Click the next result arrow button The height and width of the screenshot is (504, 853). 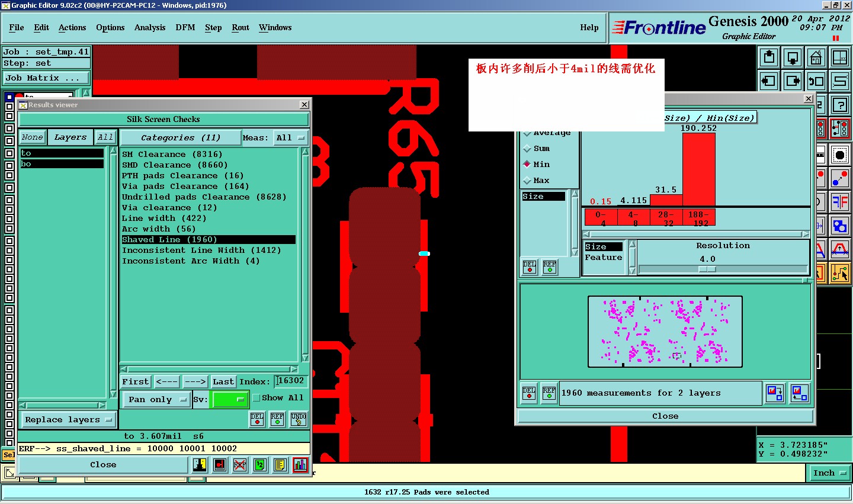pos(195,381)
